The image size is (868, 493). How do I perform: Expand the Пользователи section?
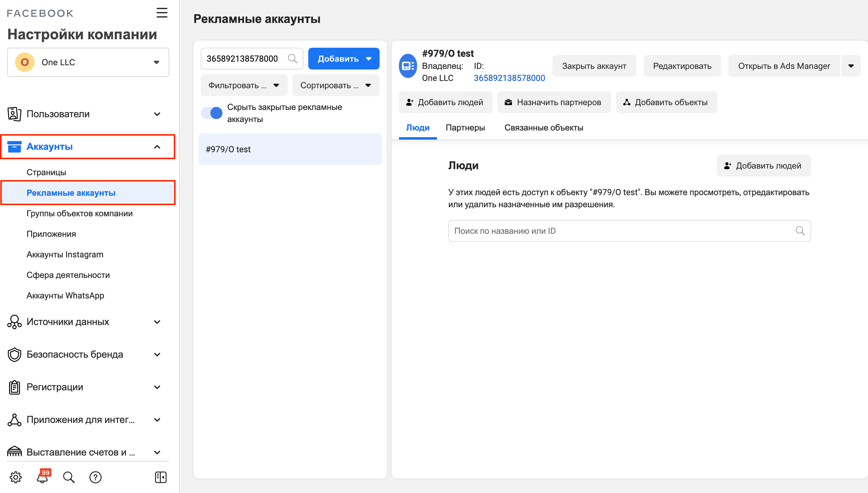[x=157, y=114]
